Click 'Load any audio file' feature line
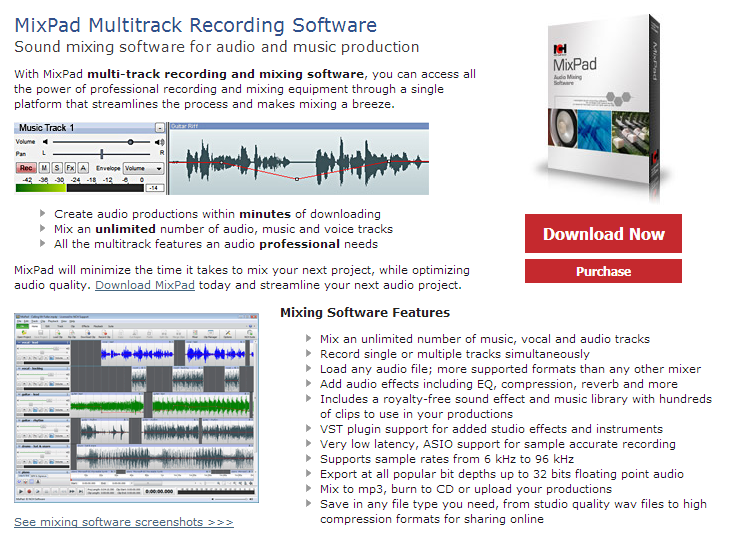Screen dimensions: 738x560 [x=510, y=369]
